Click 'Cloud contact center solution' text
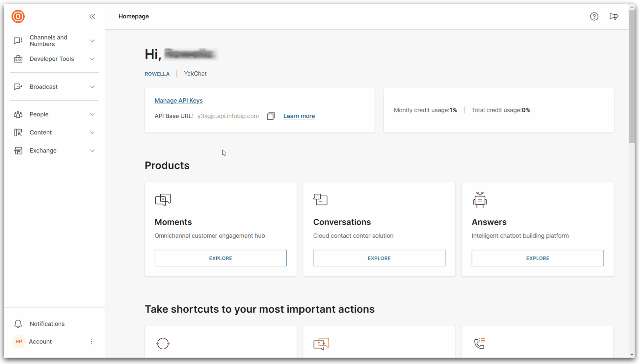The height and width of the screenshot is (364, 639). pyautogui.click(x=353, y=236)
